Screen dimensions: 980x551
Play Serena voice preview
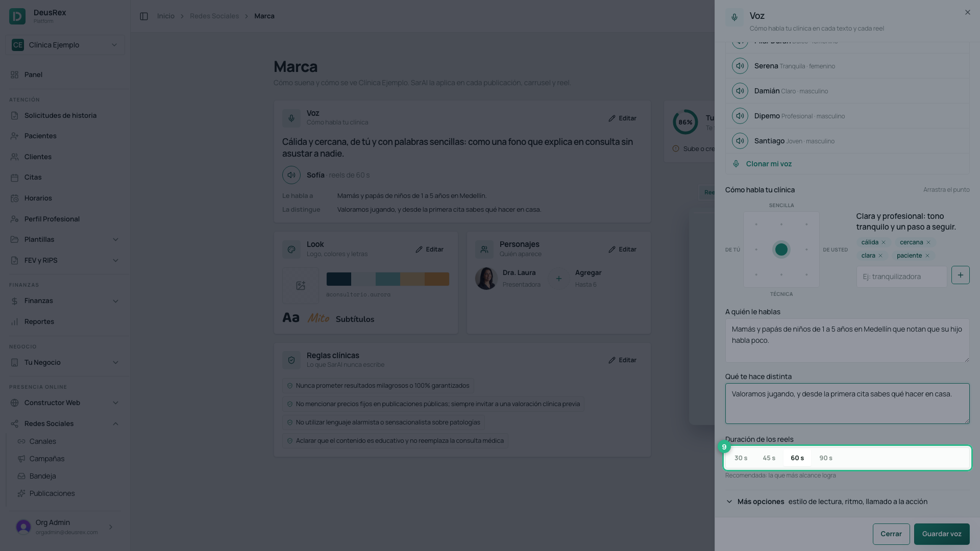pos(740,66)
